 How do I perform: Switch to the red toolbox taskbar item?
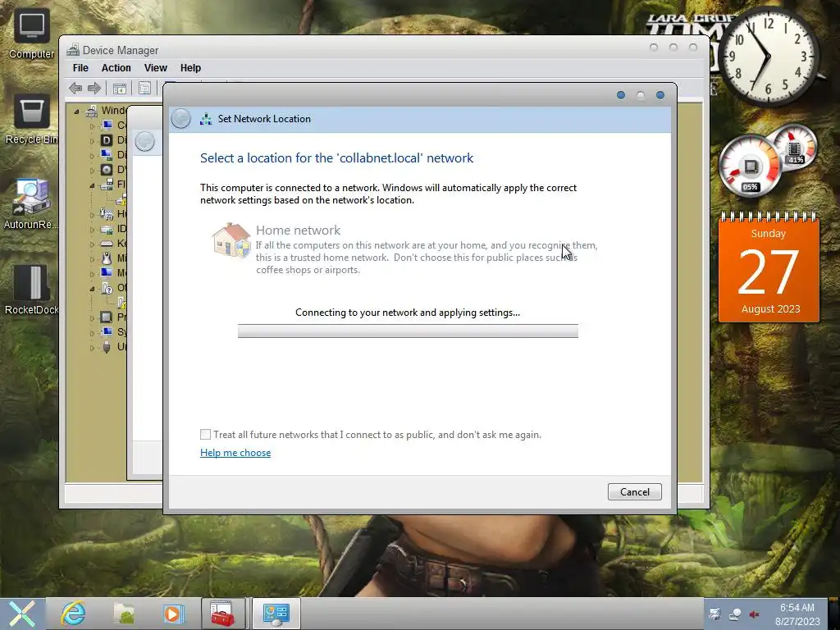[x=222, y=614]
